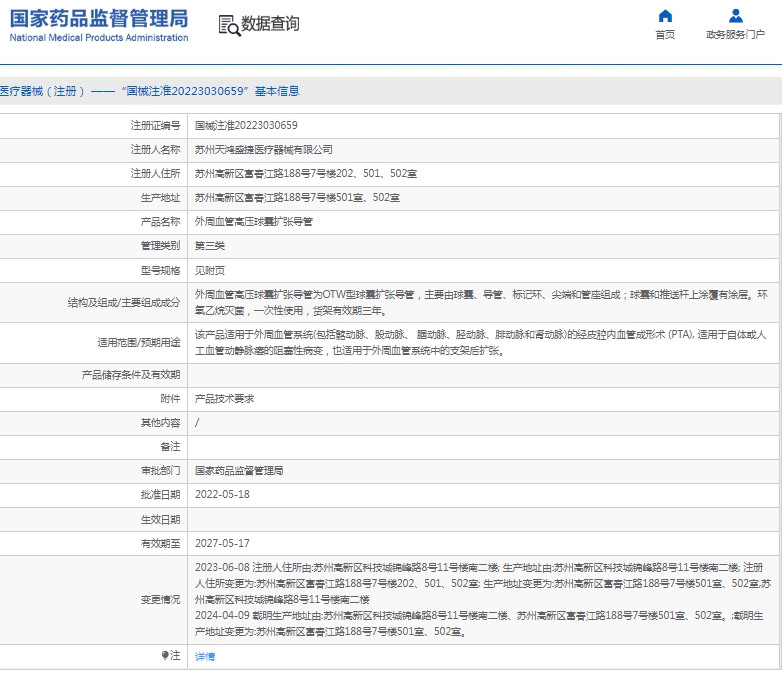
Task: Click the 数据查询 search document icon
Action: point(229,25)
